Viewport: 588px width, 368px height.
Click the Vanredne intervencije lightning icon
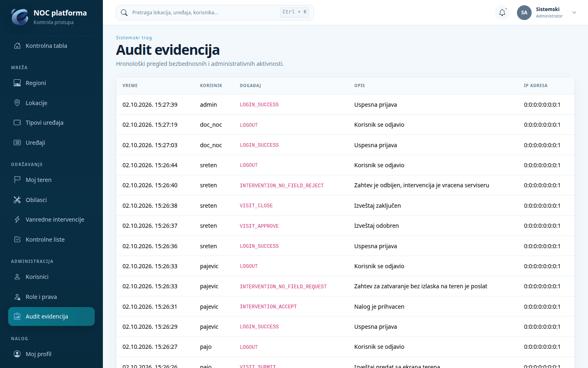(17, 220)
